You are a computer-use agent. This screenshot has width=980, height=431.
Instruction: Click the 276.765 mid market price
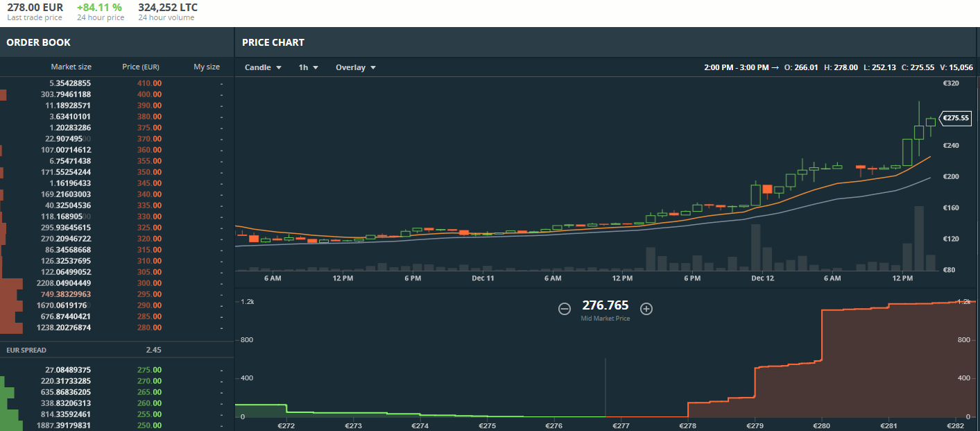tap(605, 305)
